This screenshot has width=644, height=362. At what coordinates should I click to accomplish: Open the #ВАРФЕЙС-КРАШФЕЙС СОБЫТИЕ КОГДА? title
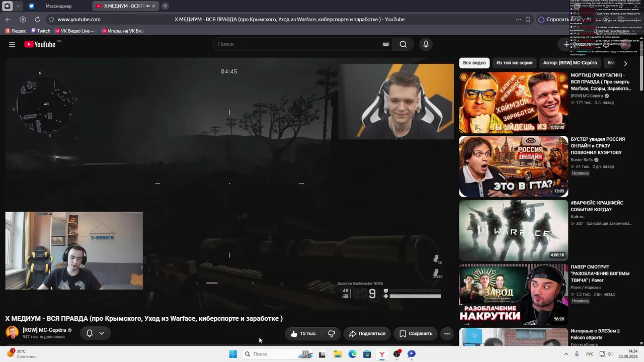(x=597, y=206)
